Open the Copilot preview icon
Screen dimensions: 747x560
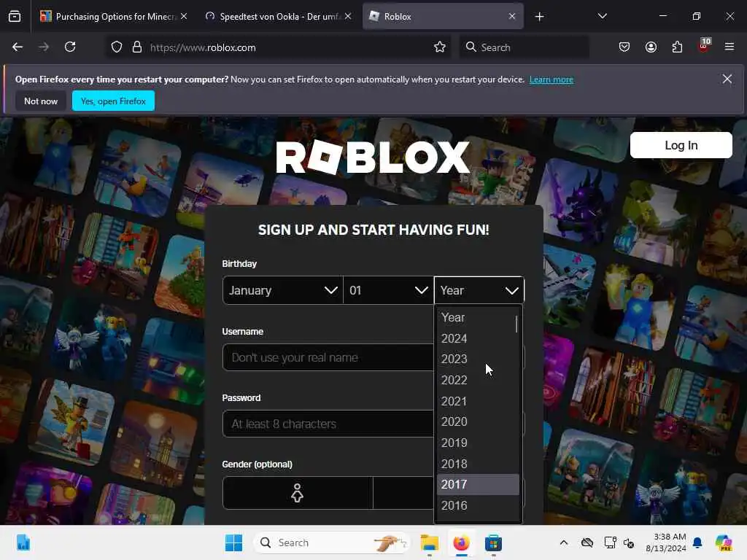tap(724, 542)
